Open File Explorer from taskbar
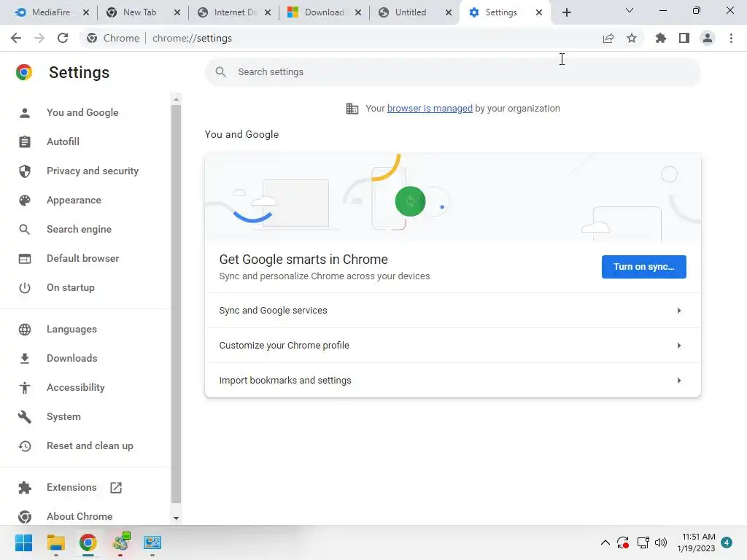Screen dimensions: 747x560 55,542
